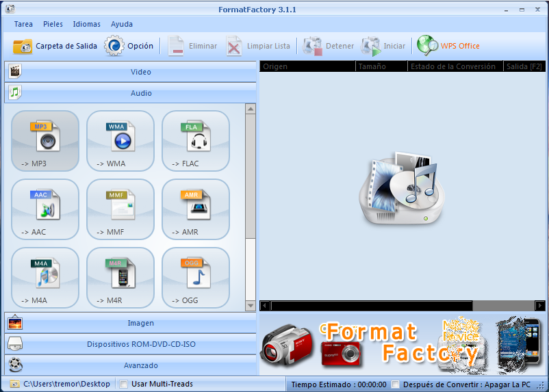Click the Eliminar toolbar button
This screenshot has width=549, height=392.
[x=192, y=46]
